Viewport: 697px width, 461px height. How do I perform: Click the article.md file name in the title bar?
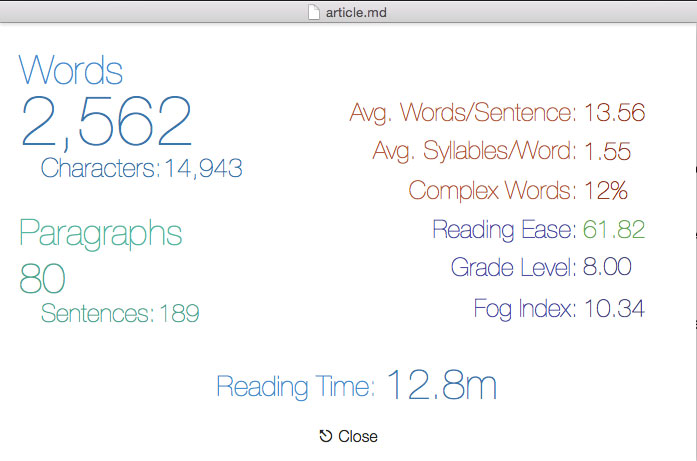pos(356,12)
